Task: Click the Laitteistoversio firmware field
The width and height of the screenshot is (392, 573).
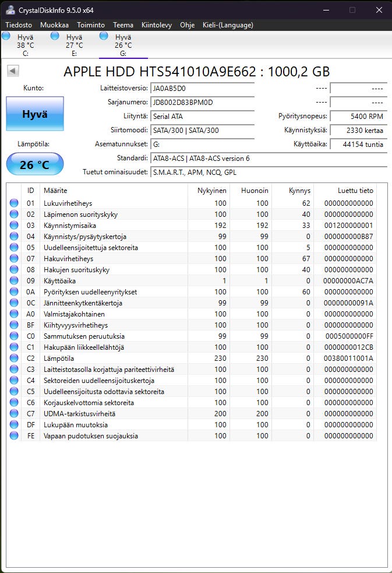Action: [x=202, y=89]
